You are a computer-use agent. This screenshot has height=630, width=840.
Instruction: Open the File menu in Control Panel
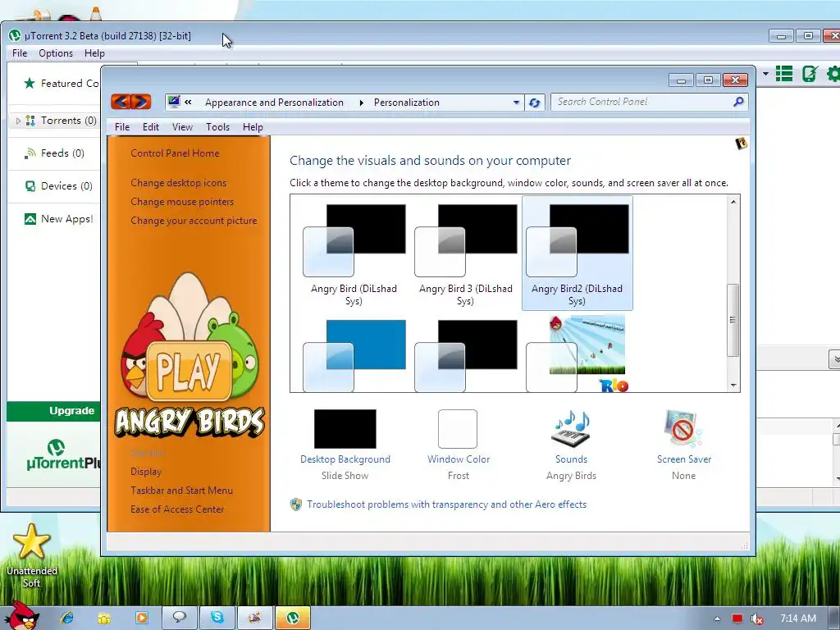(122, 127)
